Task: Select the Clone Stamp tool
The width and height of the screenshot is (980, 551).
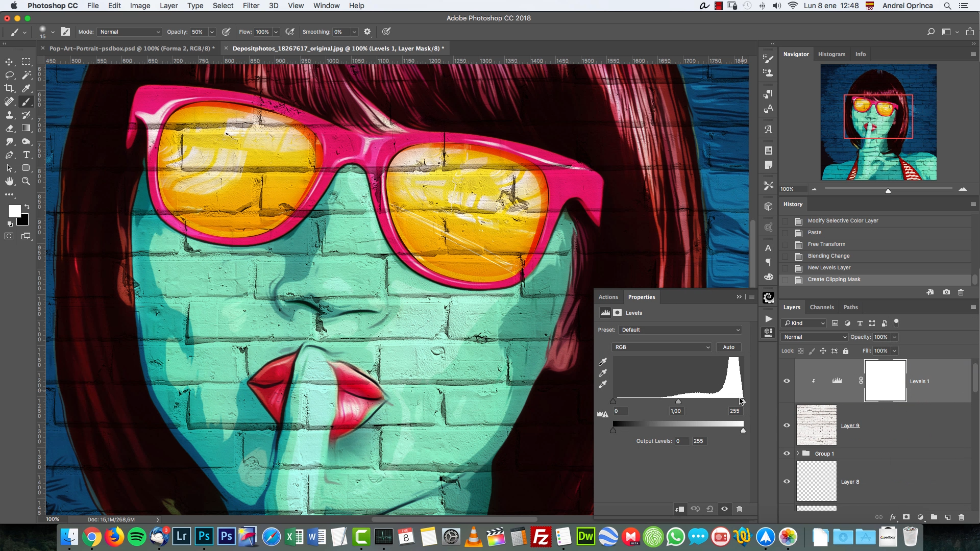Action: 9,115
